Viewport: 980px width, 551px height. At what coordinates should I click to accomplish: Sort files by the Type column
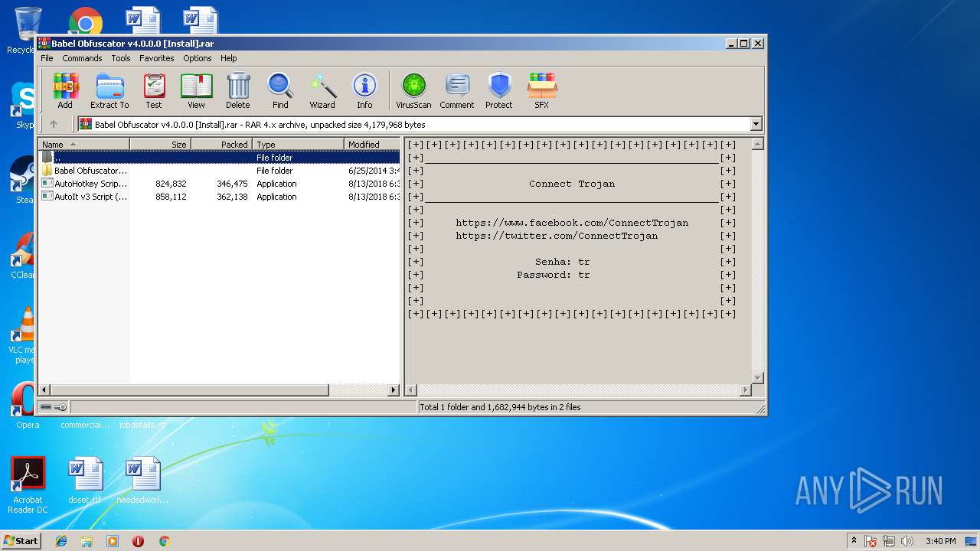pyautogui.click(x=299, y=144)
